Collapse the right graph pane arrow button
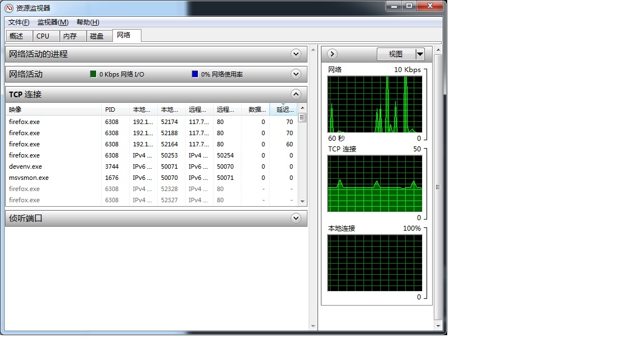644x362 pixels. click(332, 54)
